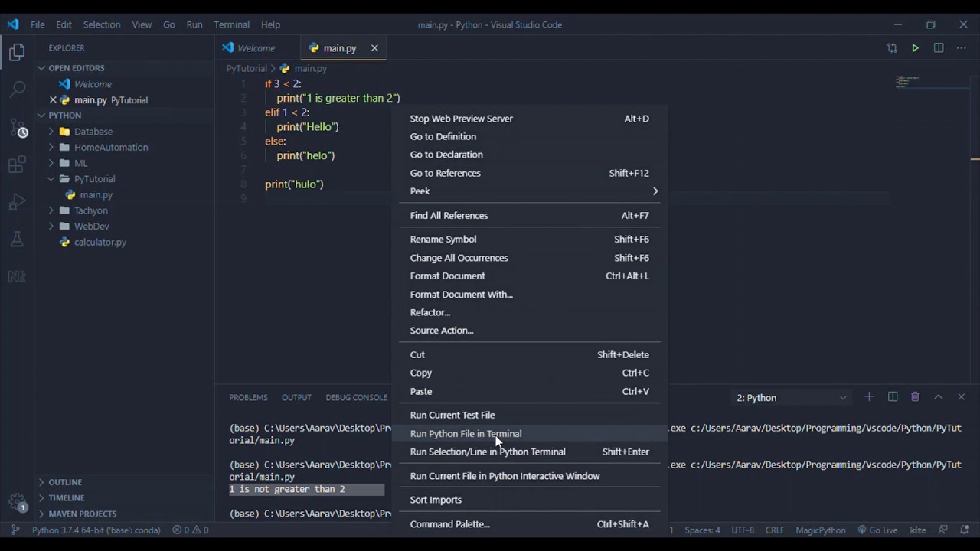Select Rename Symbol in context menu
The image size is (980, 551).
pyautogui.click(x=529, y=240)
